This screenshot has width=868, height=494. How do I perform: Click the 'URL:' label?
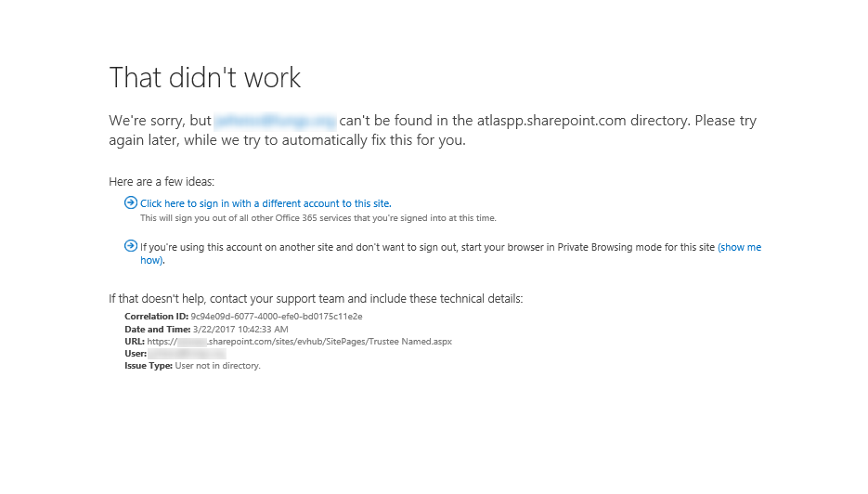135,341
